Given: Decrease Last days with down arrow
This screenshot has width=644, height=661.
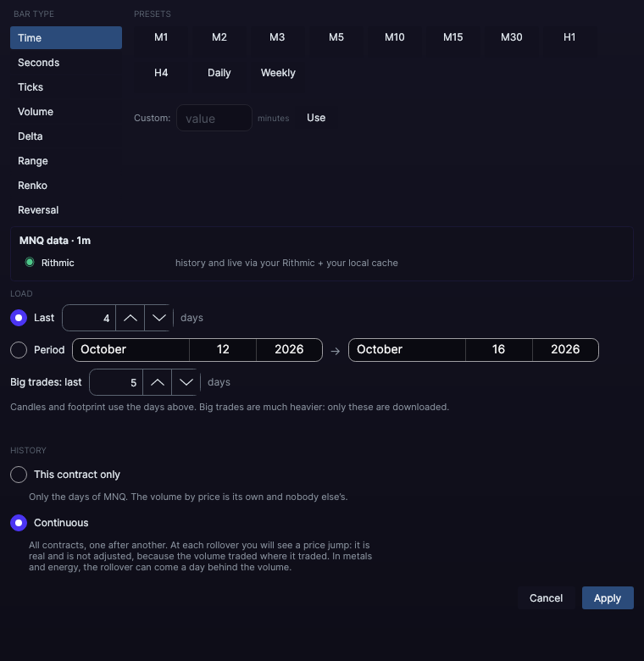Looking at the screenshot, I should tap(159, 318).
